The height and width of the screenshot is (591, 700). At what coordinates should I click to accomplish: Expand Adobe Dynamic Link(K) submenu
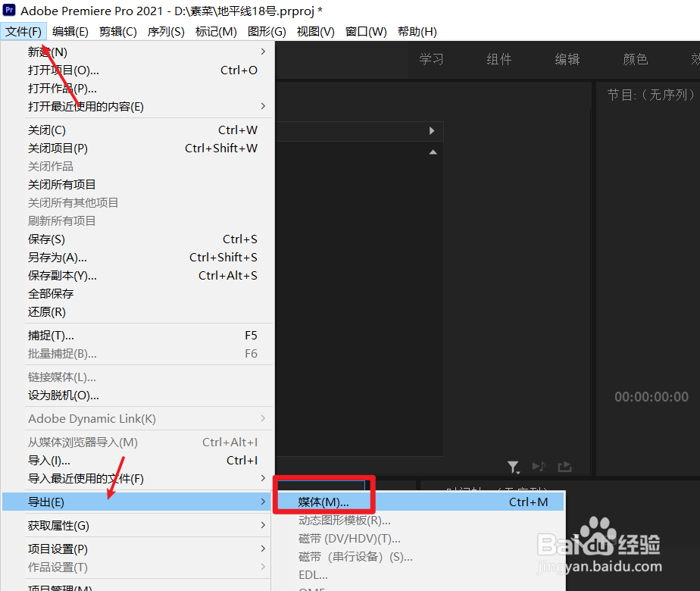138,419
